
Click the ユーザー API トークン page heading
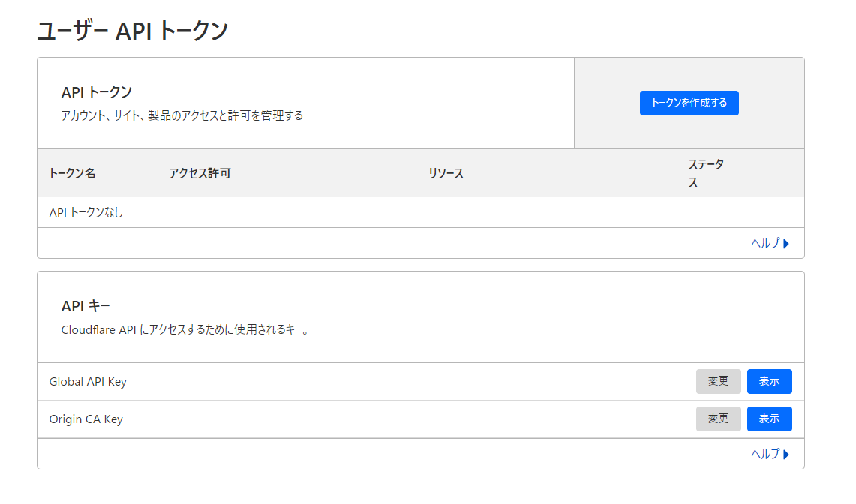pos(132,31)
